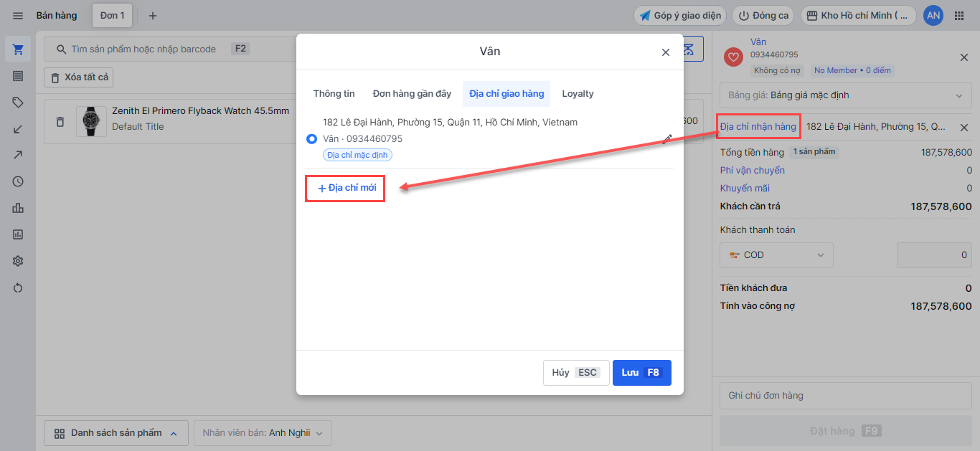The image size is (980, 451).
Task: Click the Đặt hàng F9 button
Action: [845, 431]
